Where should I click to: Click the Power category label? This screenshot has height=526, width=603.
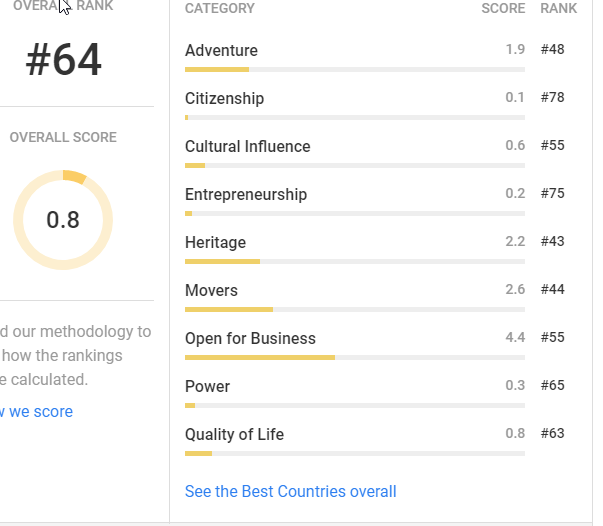[x=207, y=386]
